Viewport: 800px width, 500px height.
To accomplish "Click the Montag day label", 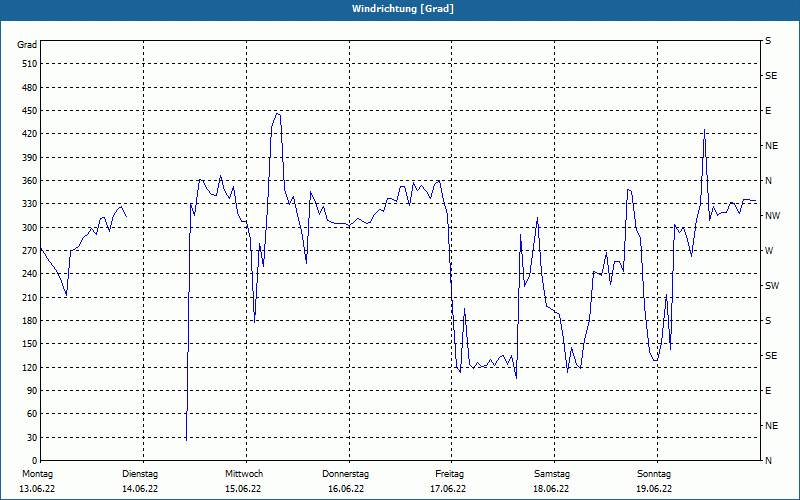I will (x=37, y=474).
